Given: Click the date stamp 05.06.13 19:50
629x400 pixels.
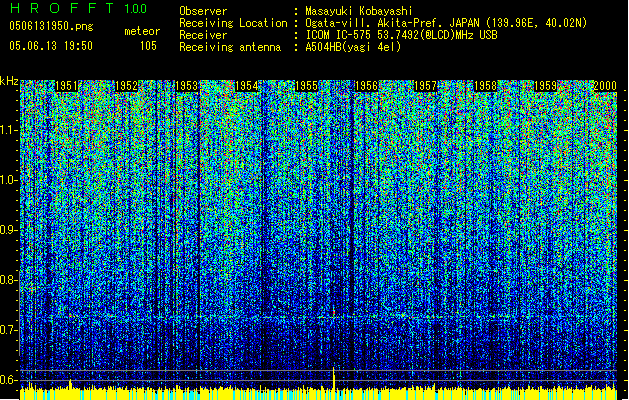Looking at the screenshot, I should 51,46.
